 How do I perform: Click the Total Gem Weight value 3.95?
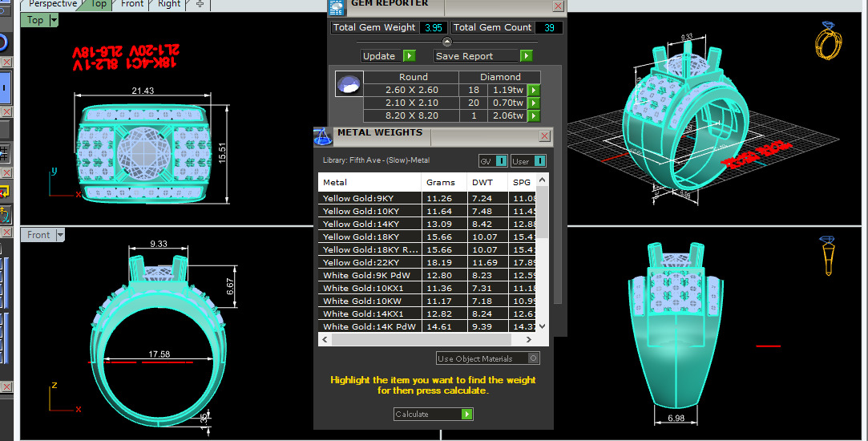pos(433,28)
